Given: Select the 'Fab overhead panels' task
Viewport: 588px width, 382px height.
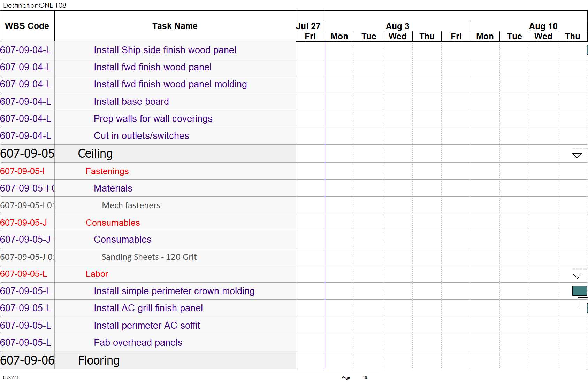Looking at the screenshot, I should point(138,343).
